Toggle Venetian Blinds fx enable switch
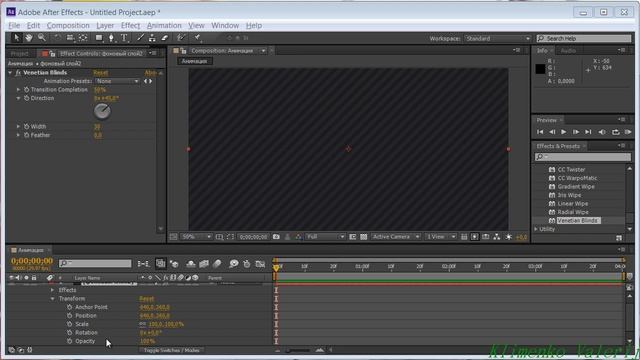The image size is (640, 360). [18, 73]
